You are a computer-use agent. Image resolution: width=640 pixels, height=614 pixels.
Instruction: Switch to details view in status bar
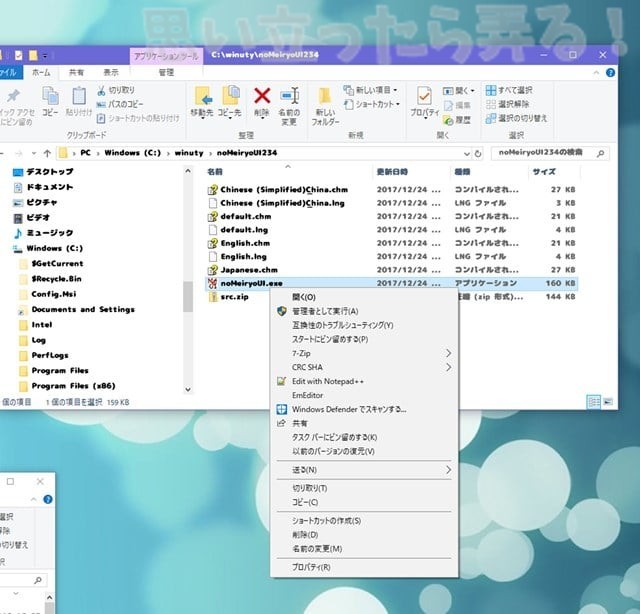tap(595, 401)
